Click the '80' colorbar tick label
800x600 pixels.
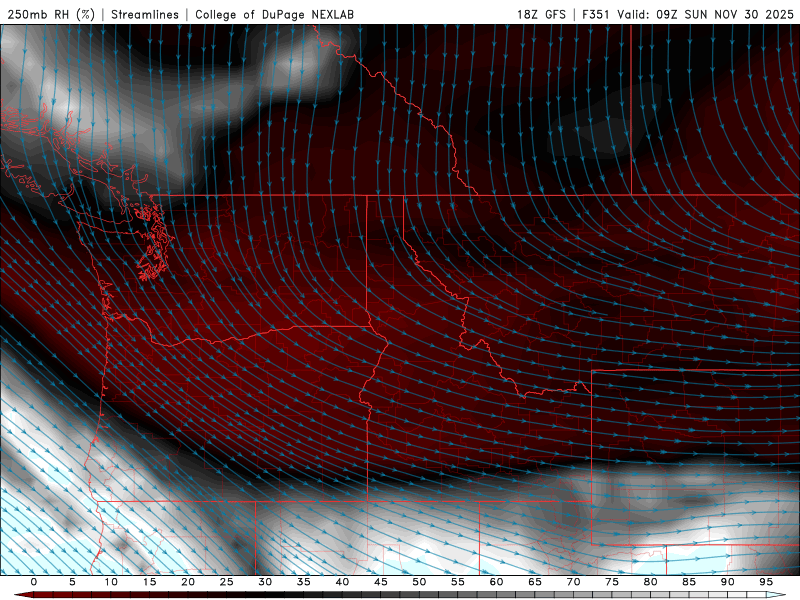point(650,582)
